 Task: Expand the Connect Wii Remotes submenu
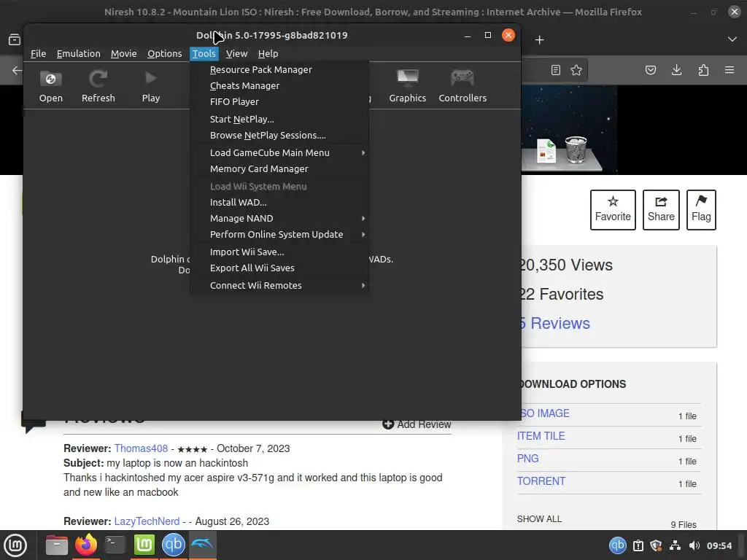[279, 286]
